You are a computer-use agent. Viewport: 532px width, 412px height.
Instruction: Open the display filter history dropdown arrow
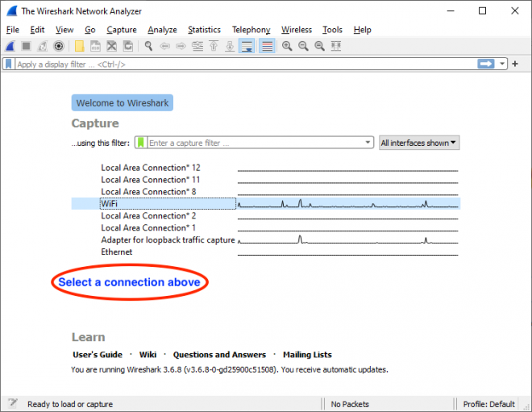502,64
